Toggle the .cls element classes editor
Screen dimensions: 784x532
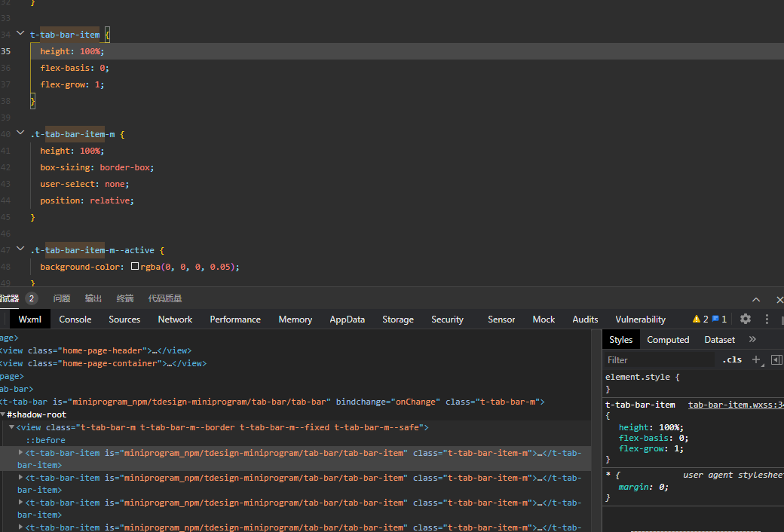[x=732, y=359]
